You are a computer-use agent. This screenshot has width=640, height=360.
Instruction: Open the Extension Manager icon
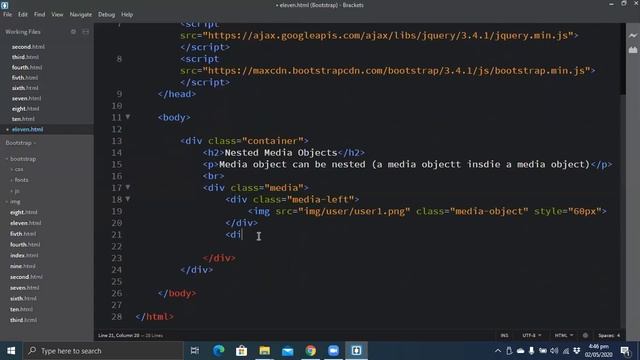pos(633,50)
